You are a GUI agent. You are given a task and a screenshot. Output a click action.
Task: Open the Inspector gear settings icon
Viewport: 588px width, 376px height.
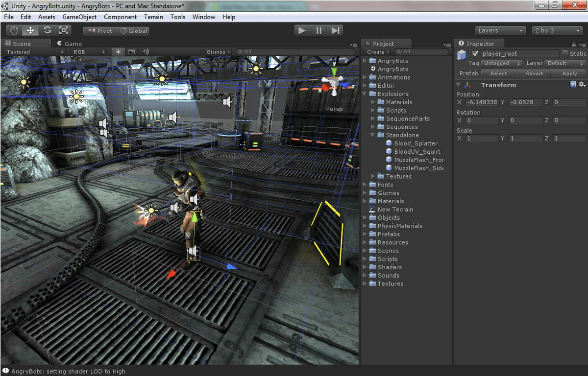click(x=582, y=85)
